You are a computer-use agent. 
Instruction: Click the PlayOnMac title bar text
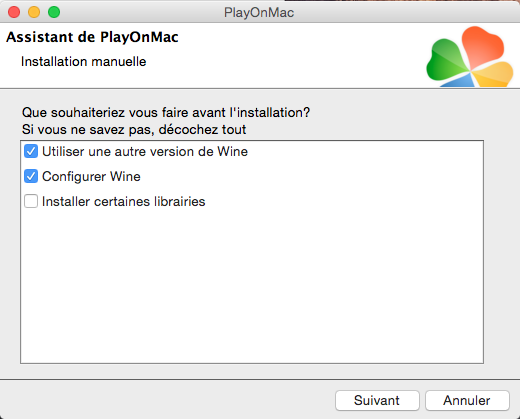point(259,13)
